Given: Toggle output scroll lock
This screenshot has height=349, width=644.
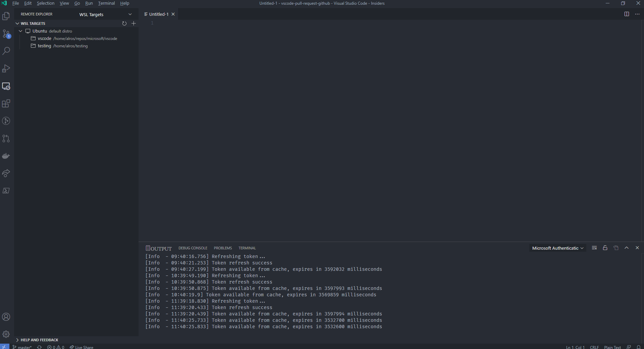Looking at the screenshot, I should coord(605,248).
